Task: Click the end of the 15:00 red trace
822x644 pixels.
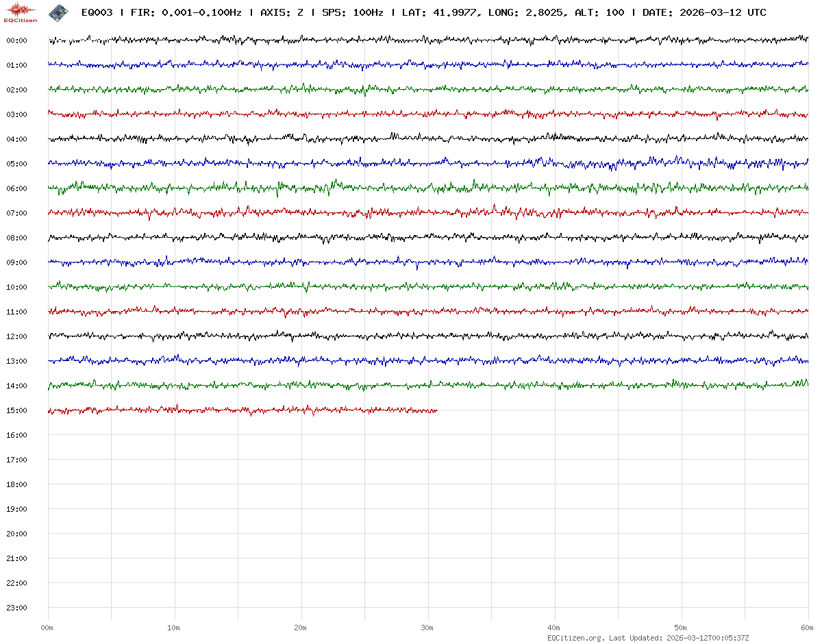Action: click(x=436, y=411)
